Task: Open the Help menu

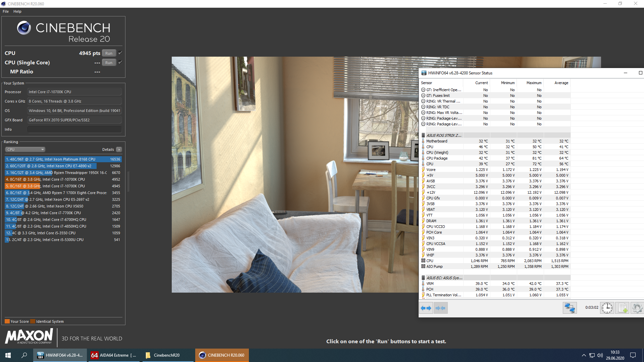Action: tap(17, 11)
